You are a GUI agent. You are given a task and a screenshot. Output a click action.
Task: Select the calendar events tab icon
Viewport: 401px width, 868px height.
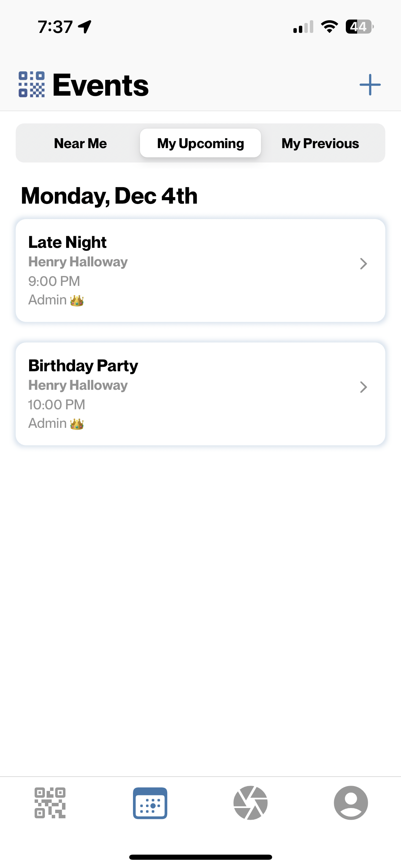[x=150, y=803]
